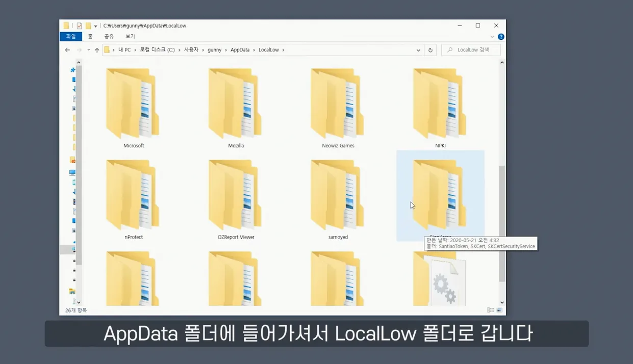Select the nProtect folder icon
The height and width of the screenshot is (364, 633).
[x=134, y=195]
